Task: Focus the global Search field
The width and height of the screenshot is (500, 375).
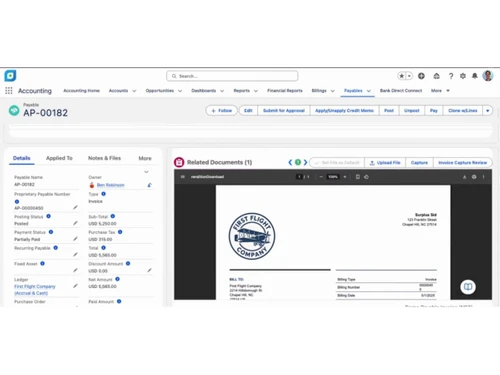Action: (x=232, y=76)
